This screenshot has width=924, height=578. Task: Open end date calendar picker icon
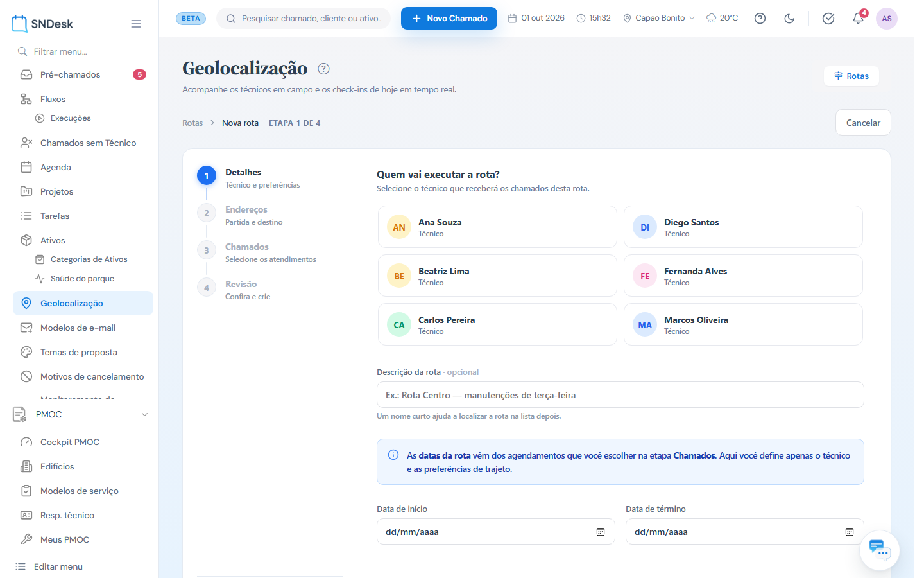tap(850, 532)
